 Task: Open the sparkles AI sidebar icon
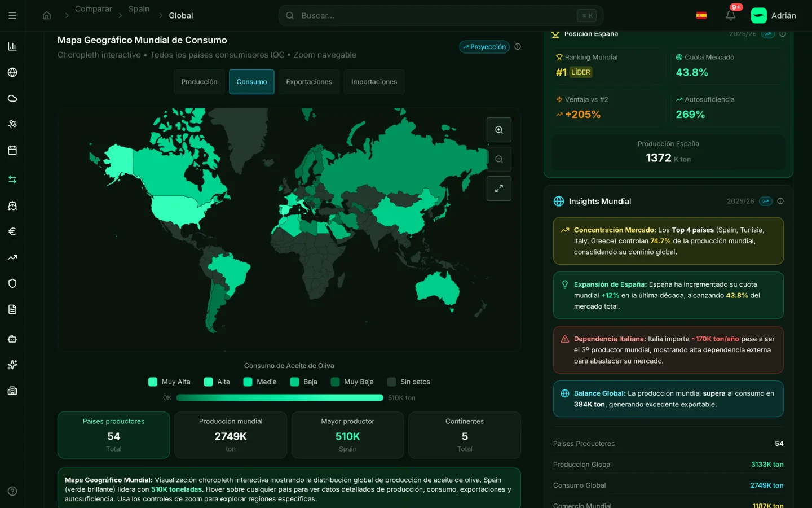[12, 365]
